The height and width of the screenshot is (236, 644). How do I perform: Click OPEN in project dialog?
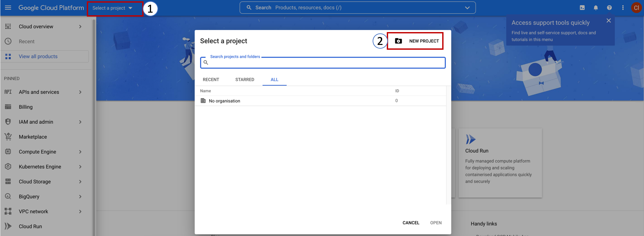click(436, 223)
